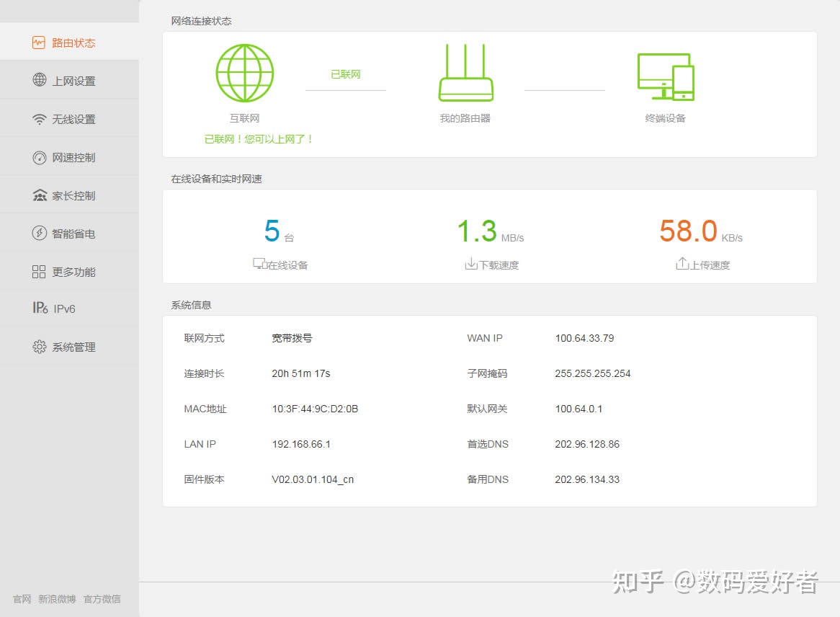840x617 pixels.
Task: Click the green Internet globe icon
Action: click(x=245, y=74)
